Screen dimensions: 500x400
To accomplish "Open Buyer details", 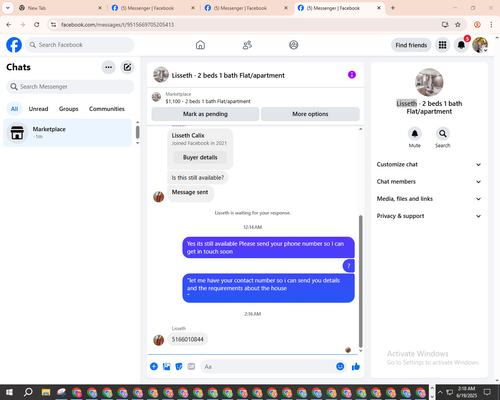I will coord(200,157).
